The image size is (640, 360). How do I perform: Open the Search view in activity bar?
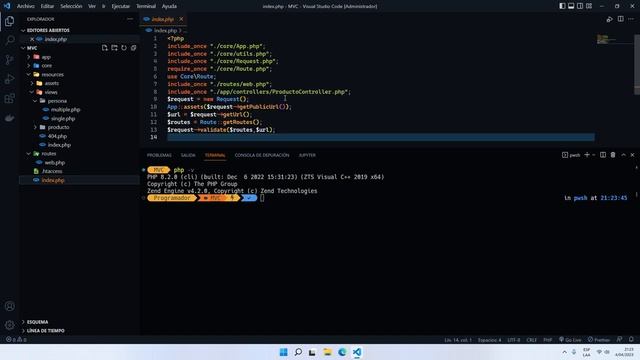click(9, 40)
